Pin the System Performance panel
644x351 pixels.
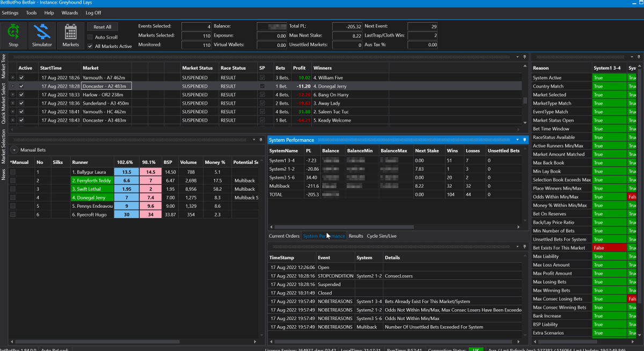[524, 140]
